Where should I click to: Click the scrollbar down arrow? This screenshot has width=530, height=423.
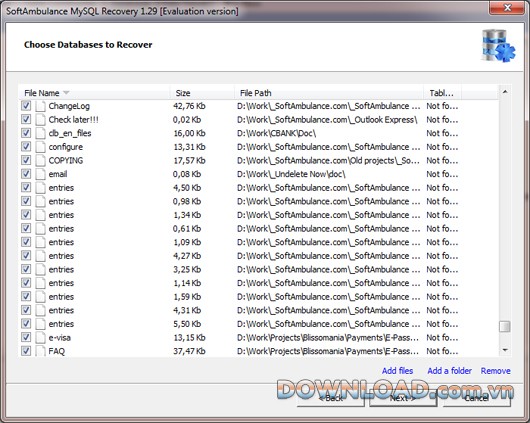click(x=505, y=350)
